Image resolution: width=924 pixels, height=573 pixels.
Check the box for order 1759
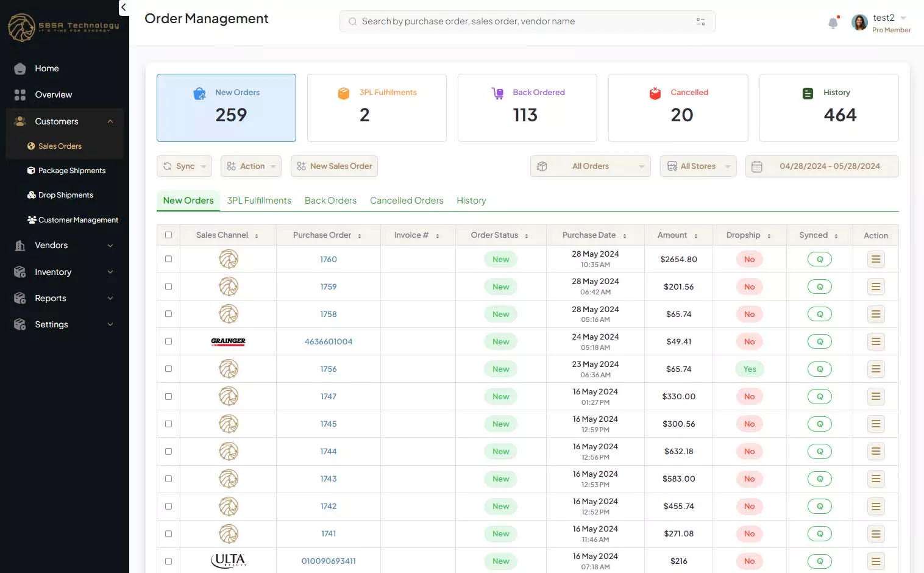[x=168, y=286]
